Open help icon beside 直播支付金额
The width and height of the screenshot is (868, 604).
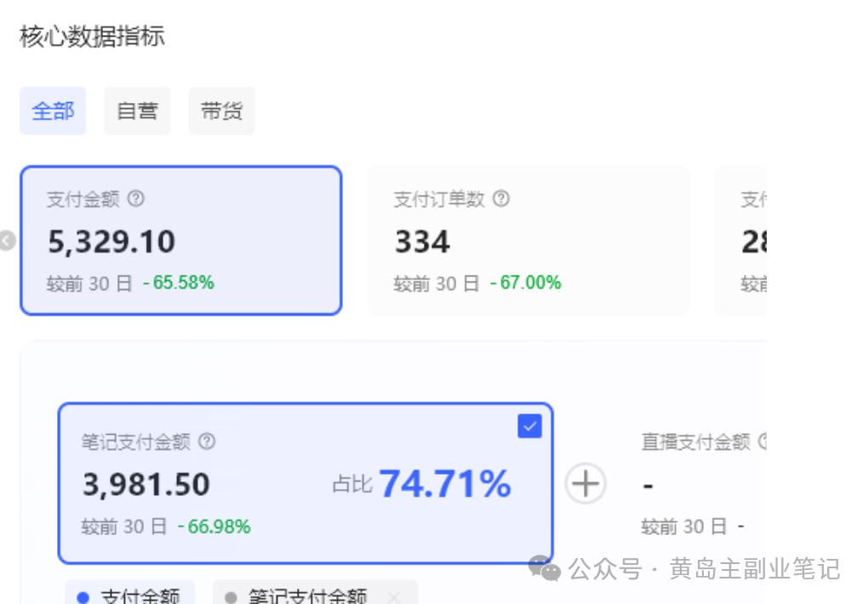tap(762, 442)
